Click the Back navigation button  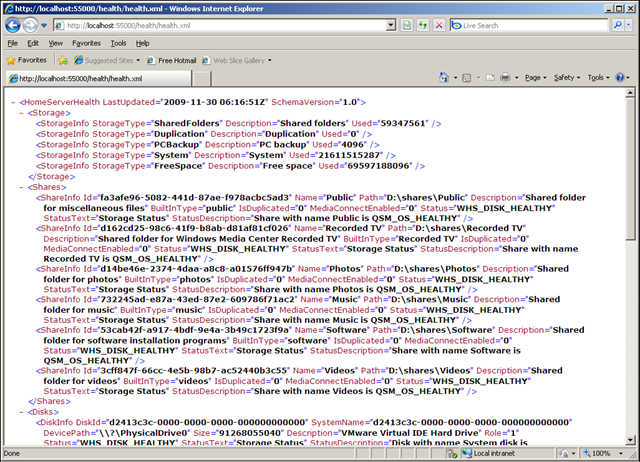tap(13, 25)
